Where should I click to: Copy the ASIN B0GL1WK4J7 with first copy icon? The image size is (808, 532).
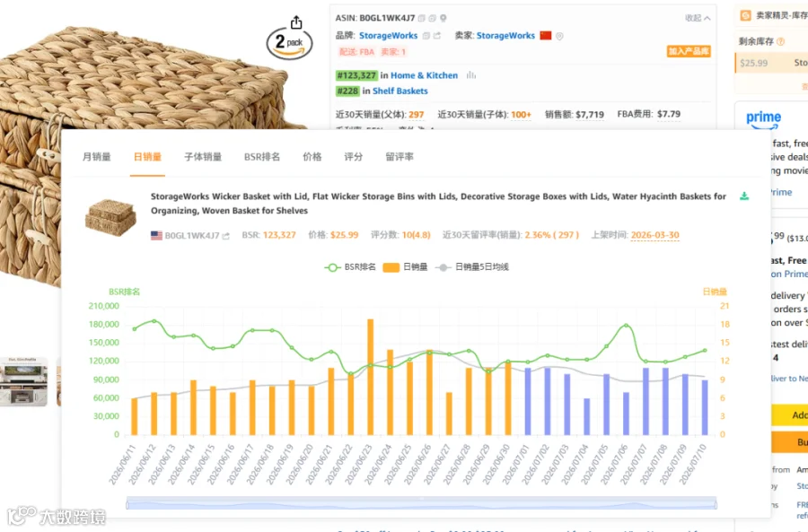[x=422, y=18]
